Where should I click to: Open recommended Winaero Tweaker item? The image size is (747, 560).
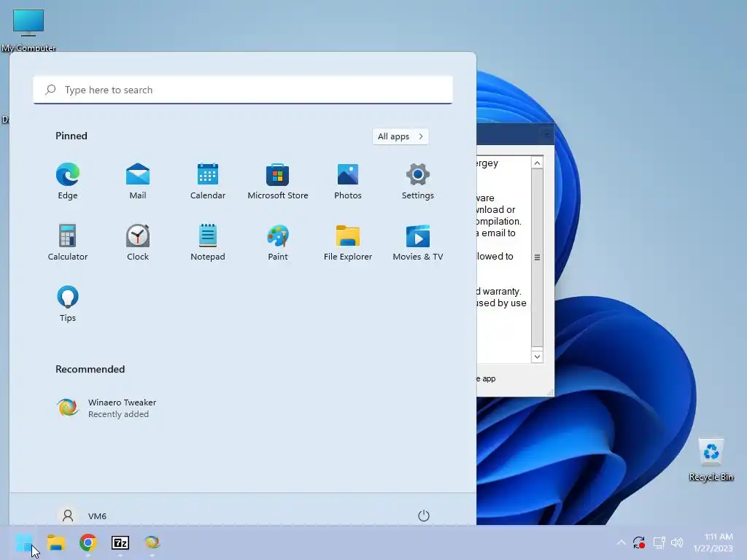point(107,408)
